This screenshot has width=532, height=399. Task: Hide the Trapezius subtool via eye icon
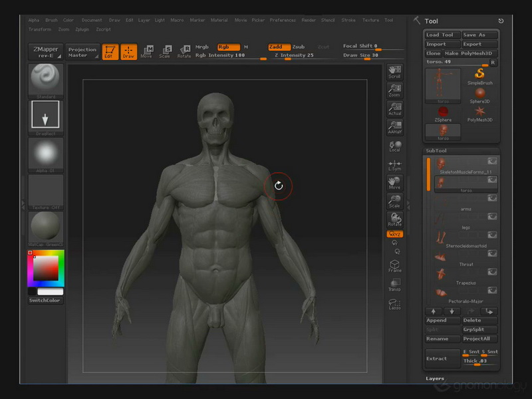pyautogui.click(x=492, y=272)
